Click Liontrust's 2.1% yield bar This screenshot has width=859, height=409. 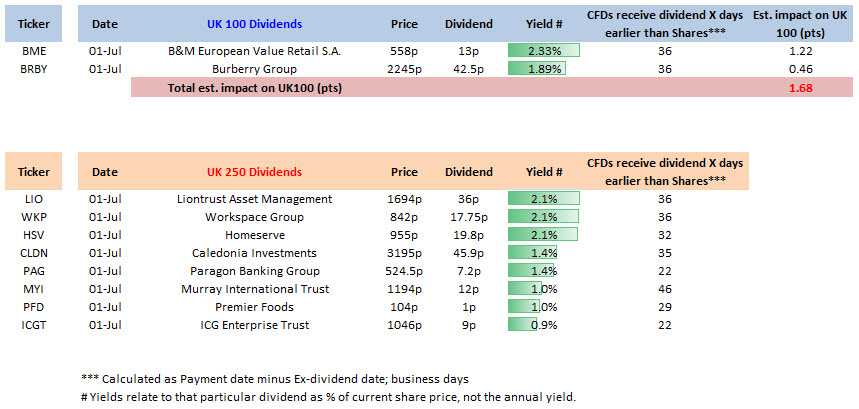(x=543, y=199)
